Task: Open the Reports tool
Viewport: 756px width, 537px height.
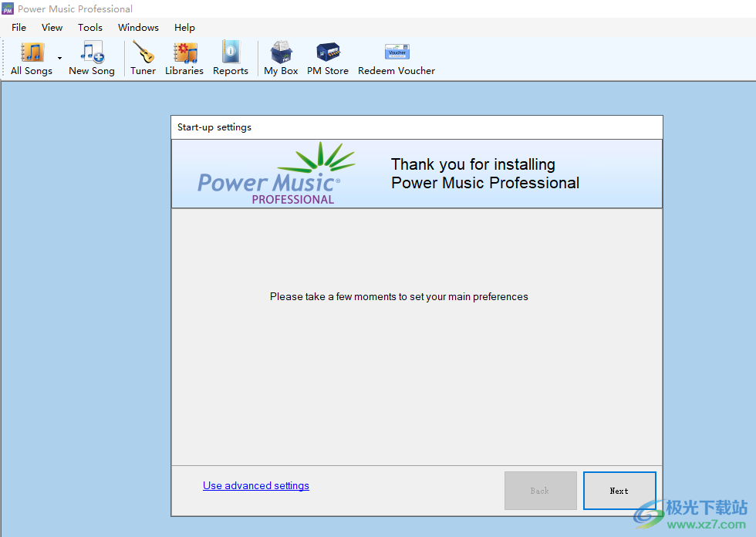Action: pos(231,59)
